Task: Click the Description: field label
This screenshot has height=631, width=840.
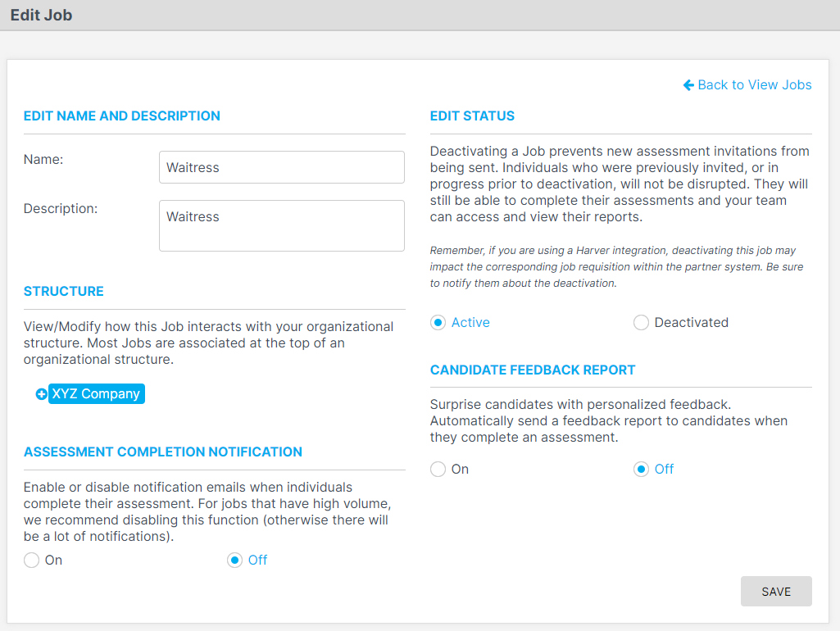Action: pyautogui.click(x=61, y=208)
